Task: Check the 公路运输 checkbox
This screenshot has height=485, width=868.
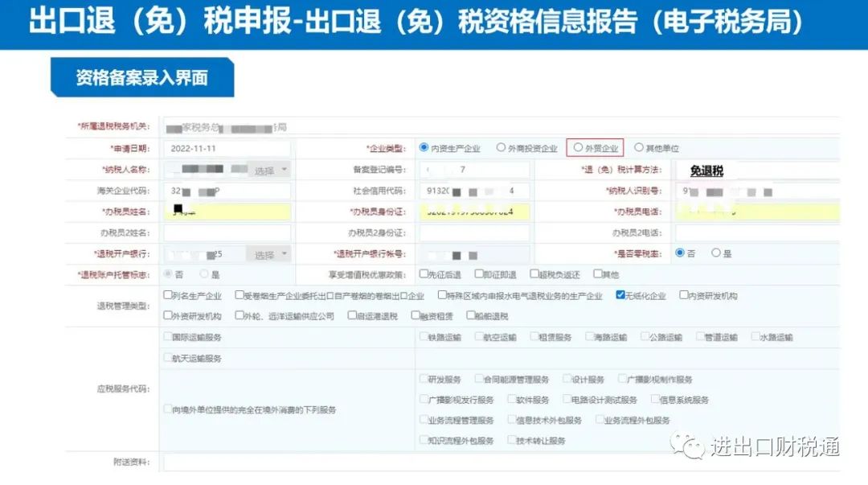Action: (645, 336)
